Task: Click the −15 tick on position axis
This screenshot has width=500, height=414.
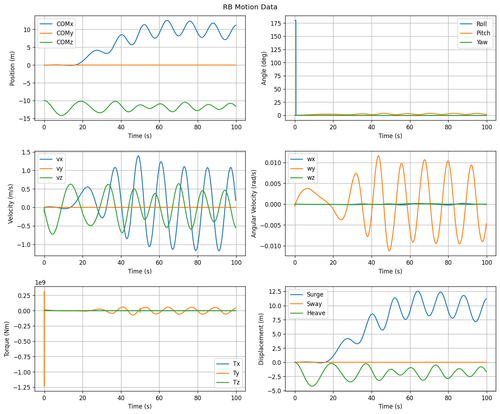Action: click(25, 119)
